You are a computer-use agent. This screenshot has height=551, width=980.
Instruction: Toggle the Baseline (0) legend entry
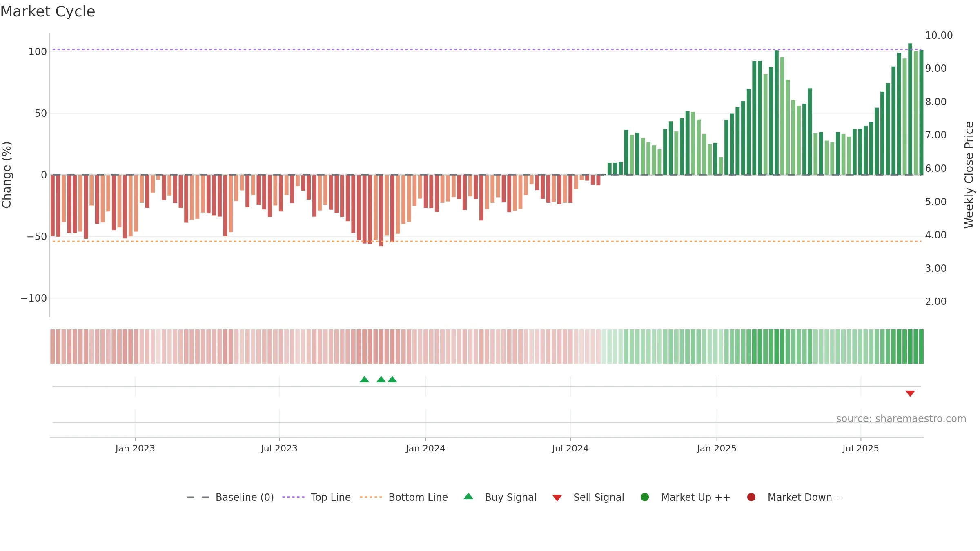(230, 497)
